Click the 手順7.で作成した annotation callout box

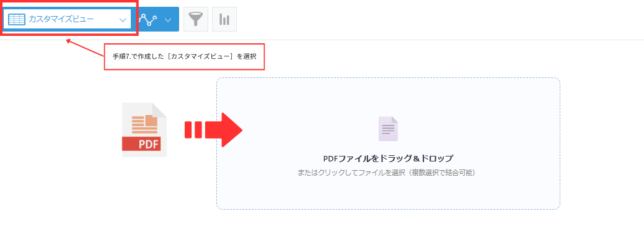(184, 56)
